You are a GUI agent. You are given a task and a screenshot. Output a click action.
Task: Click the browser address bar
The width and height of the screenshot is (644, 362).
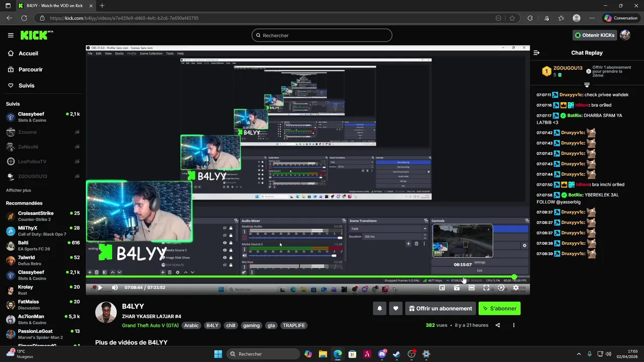click(x=271, y=18)
